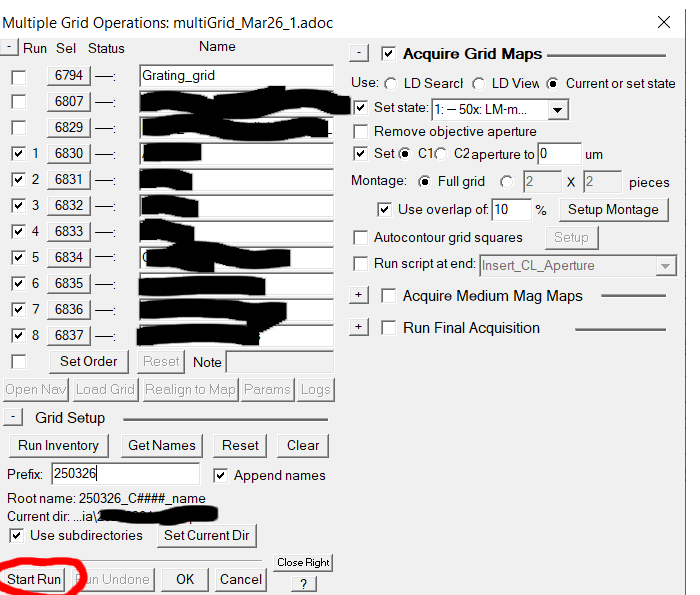Select grid button 6837
The image size is (700, 595).
click(x=69, y=335)
